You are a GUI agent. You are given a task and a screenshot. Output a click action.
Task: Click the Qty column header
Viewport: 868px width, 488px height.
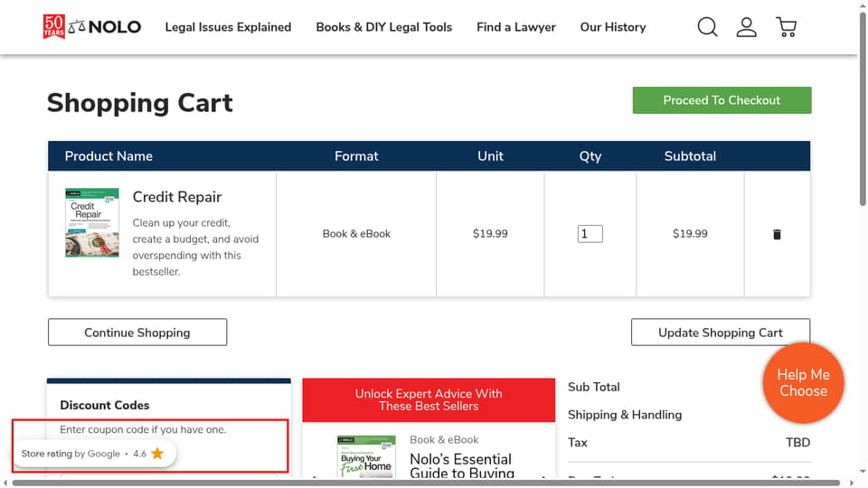click(x=590, y=156)
